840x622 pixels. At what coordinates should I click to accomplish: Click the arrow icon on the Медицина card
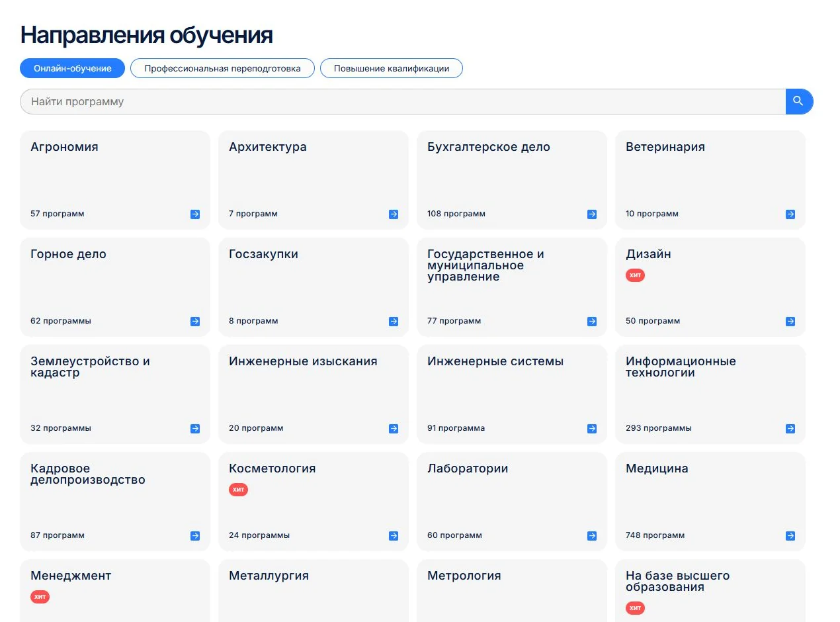(790, 536)
